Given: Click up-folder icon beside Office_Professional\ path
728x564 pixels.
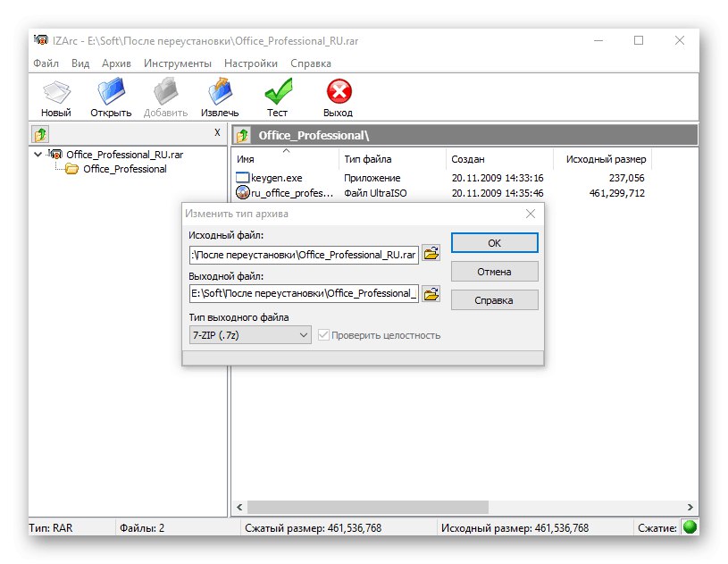Looking at the screenshot, I should pos(242,136).
